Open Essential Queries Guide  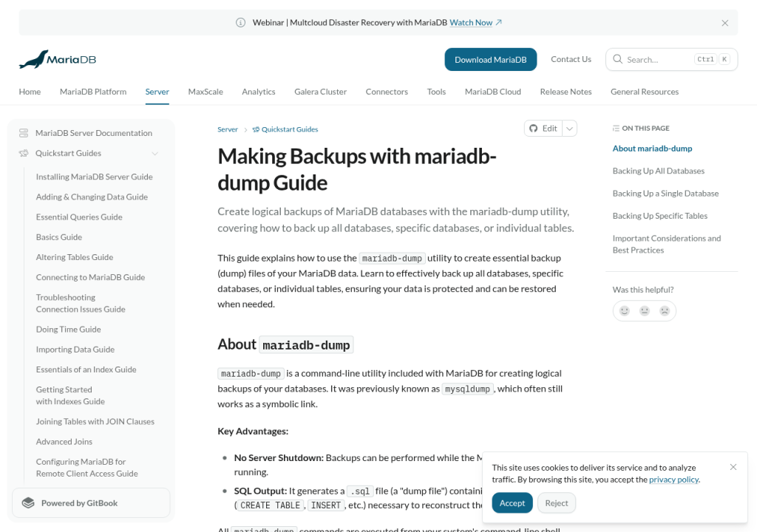(x=79, y=217)
